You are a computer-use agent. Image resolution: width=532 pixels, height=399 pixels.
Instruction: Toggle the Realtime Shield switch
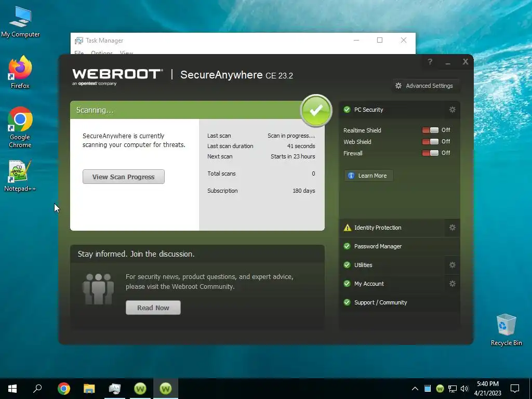430,130
